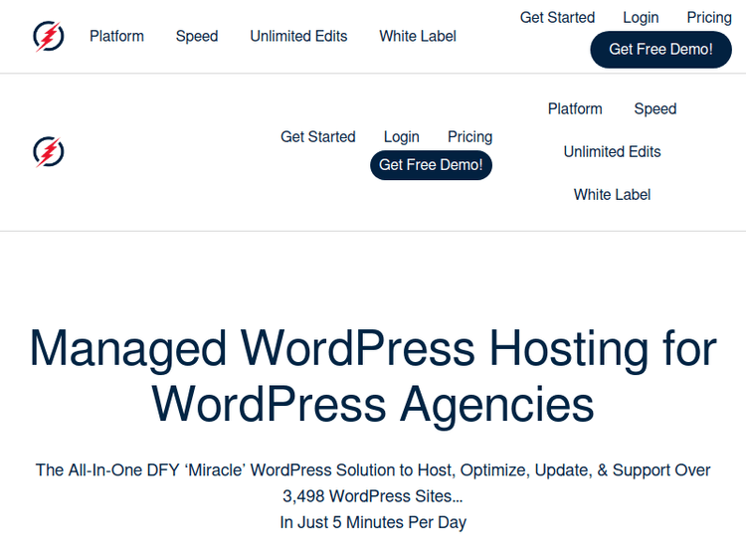Click the lightning bolt logo in second header
This screenshot has width=746, height=560.
point(49,152)
